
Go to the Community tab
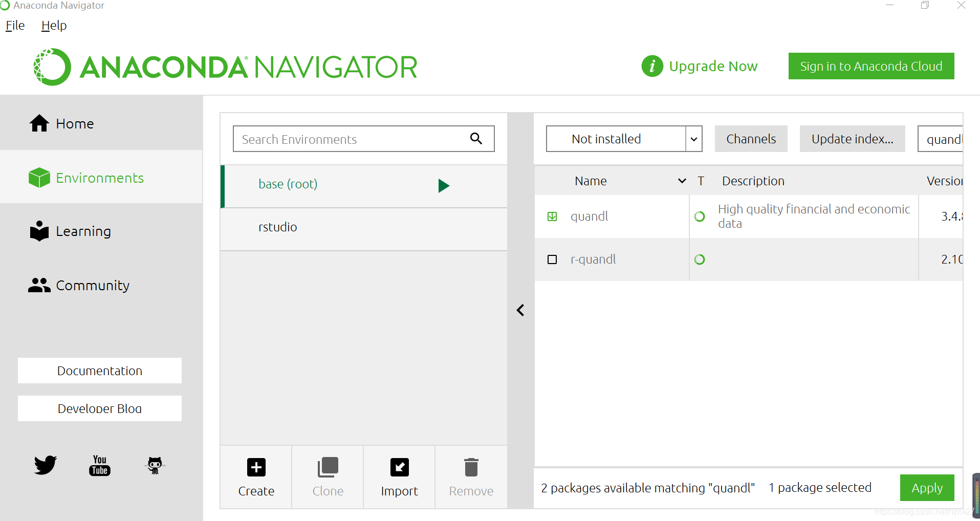[x=101, y=285]
